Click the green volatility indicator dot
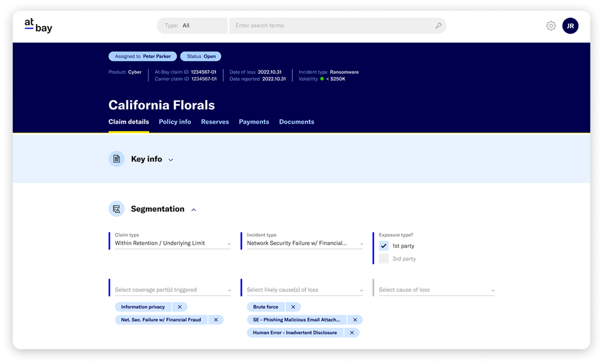Viewport: 603px width, 364px height. click(322, 79)
